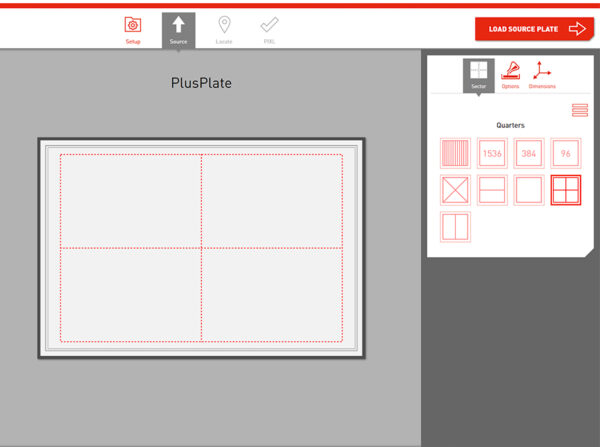Choose the Quarters sector layout

point(565,190)
